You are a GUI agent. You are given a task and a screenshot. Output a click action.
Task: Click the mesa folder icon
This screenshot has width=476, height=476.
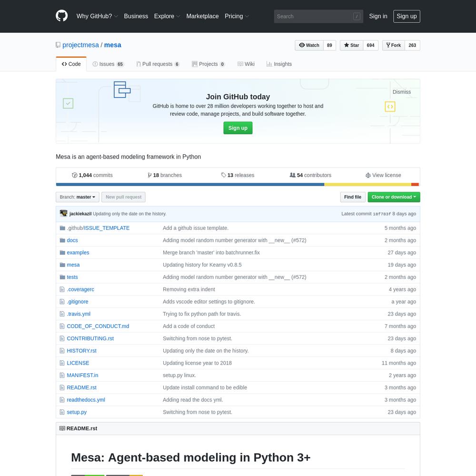tap(62, 265)
